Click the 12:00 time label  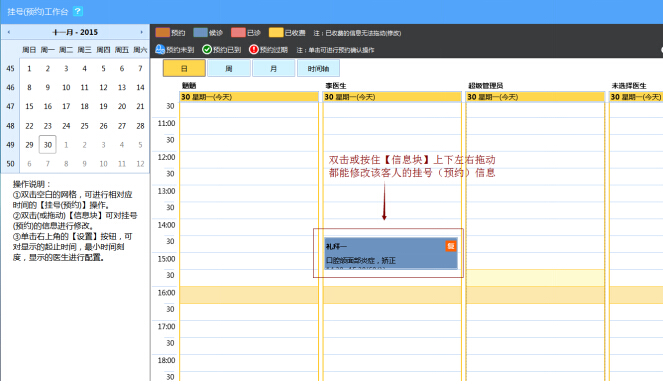coord(166,157)
